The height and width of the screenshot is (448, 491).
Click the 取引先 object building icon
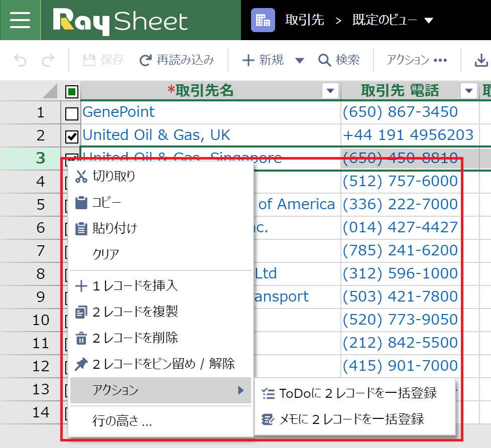point(263,20)
